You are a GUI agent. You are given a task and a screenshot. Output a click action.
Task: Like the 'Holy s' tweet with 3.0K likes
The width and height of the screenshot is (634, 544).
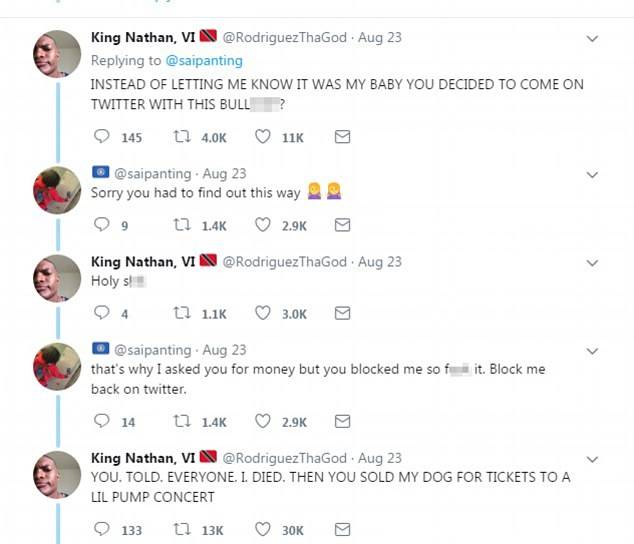tap(262, 313)
